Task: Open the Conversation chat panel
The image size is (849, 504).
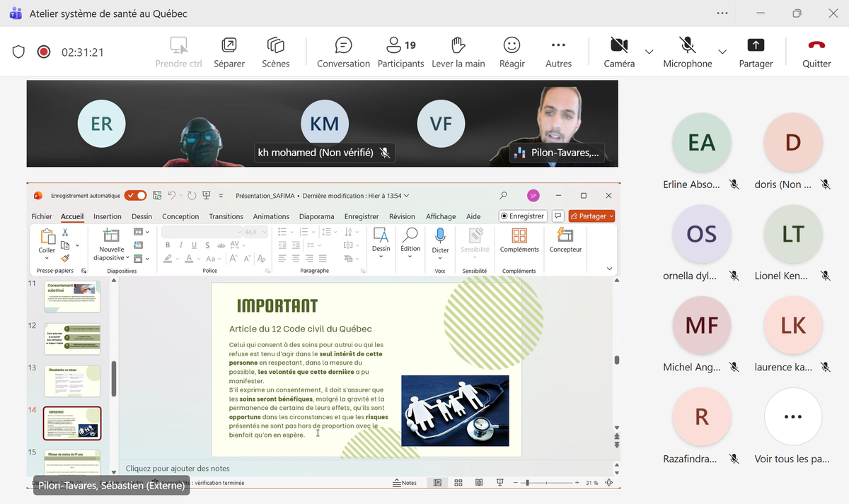Action: (x=343, y=52)
